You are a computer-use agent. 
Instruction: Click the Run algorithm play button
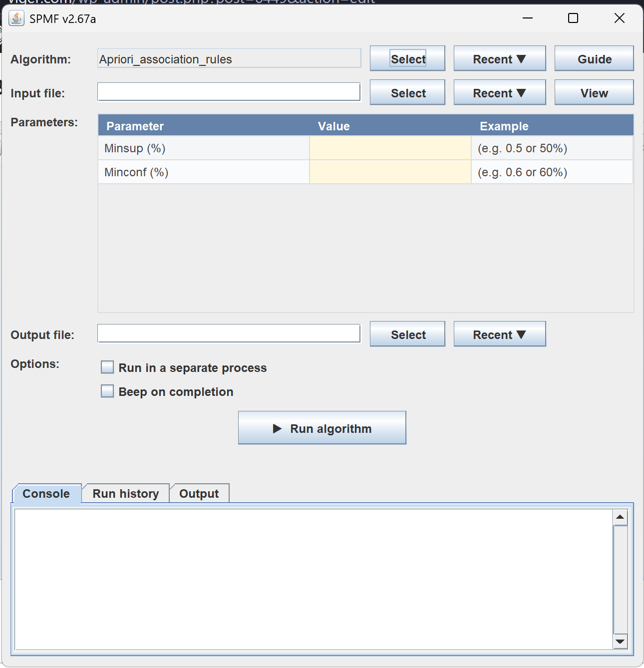(322, 428)
